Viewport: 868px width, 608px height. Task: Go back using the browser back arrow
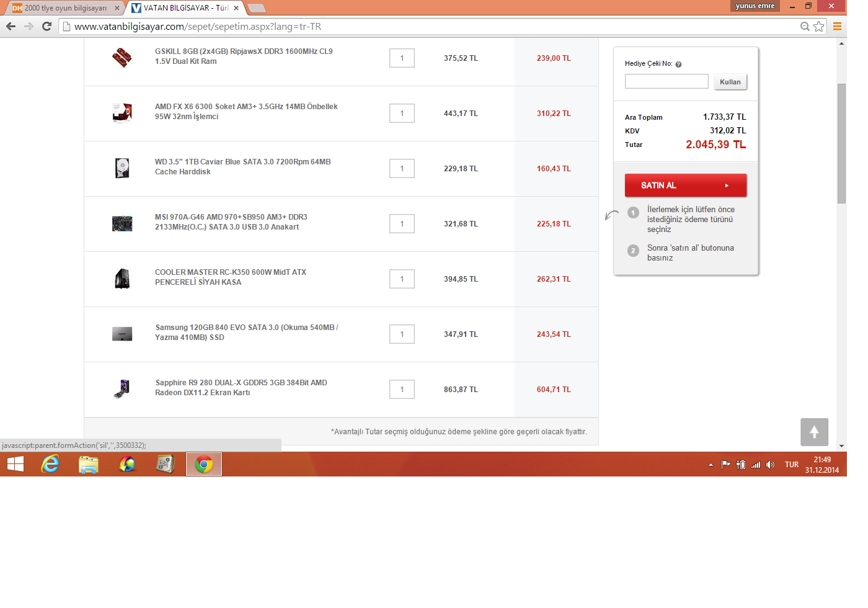click(11, 26)
